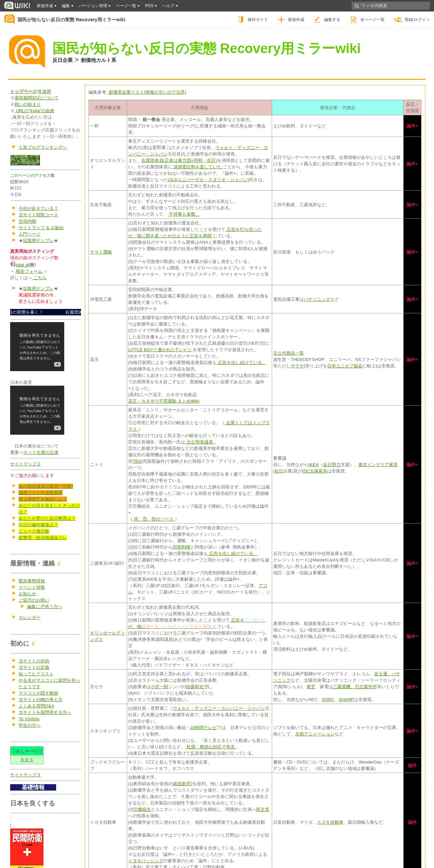Screen dimensions: 434x868
Task: Open the highlighted ニュース掲示板 link
Action: click(x=34, y=531)
